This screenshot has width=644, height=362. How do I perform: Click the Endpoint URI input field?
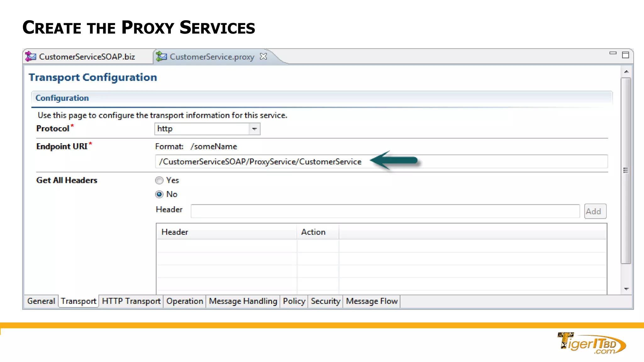click(x=381, y=162)
